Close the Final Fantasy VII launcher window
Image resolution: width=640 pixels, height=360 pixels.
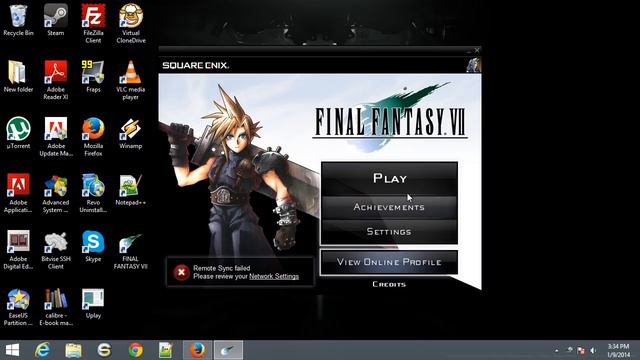(x=477, y=50)
